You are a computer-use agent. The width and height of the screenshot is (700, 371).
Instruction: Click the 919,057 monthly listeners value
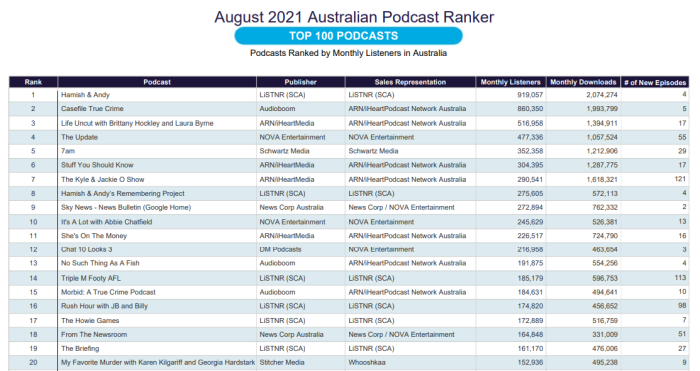point(530,95)
